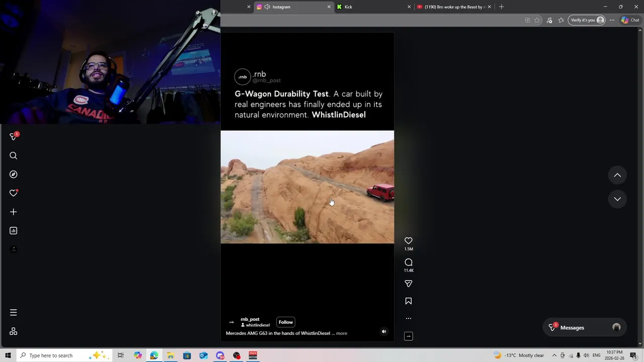Click the reel video to pause it
Screen dimensions: 644x362
click(x=307, y=187)
